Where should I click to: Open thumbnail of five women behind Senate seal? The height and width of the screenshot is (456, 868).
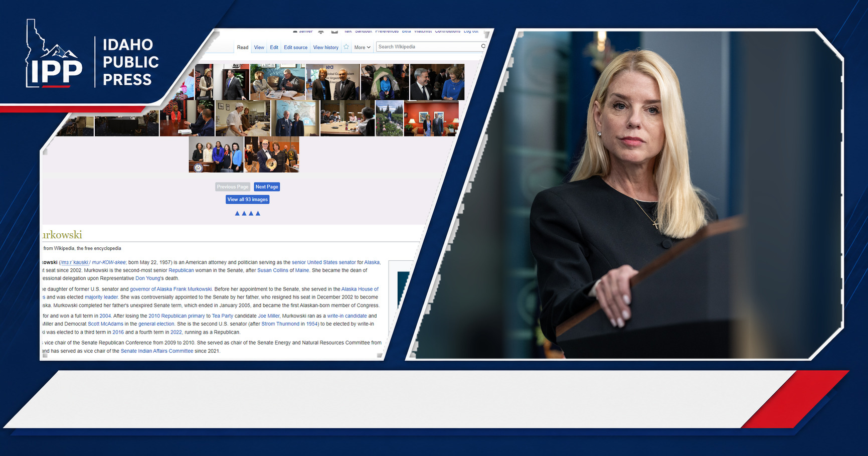tap(216, 155)
